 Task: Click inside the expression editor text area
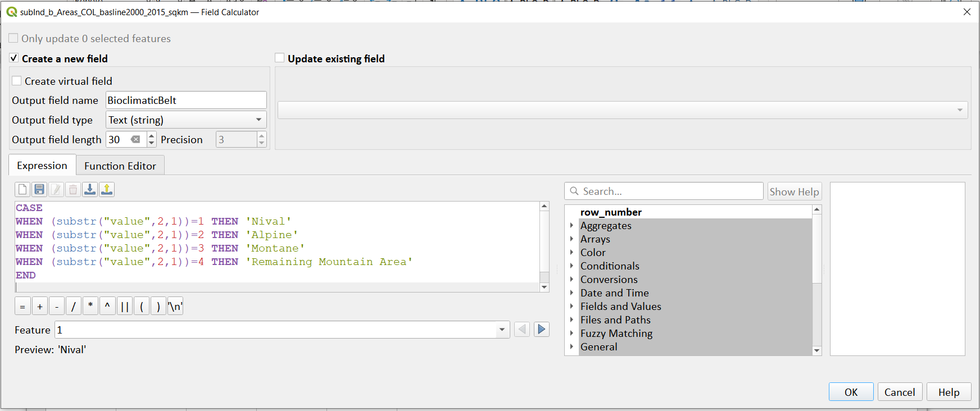point(277,247)
